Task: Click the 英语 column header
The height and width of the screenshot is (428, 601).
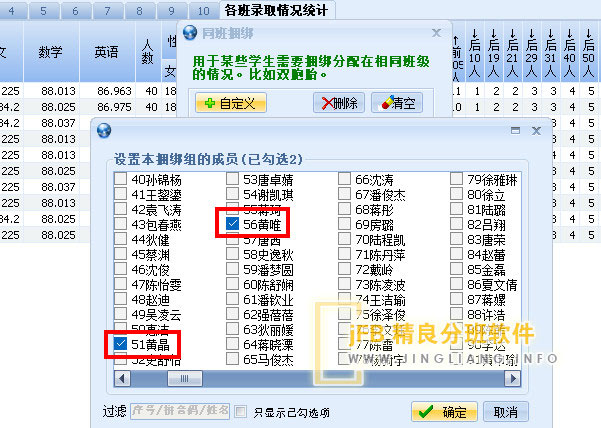Action: [107, 52]
